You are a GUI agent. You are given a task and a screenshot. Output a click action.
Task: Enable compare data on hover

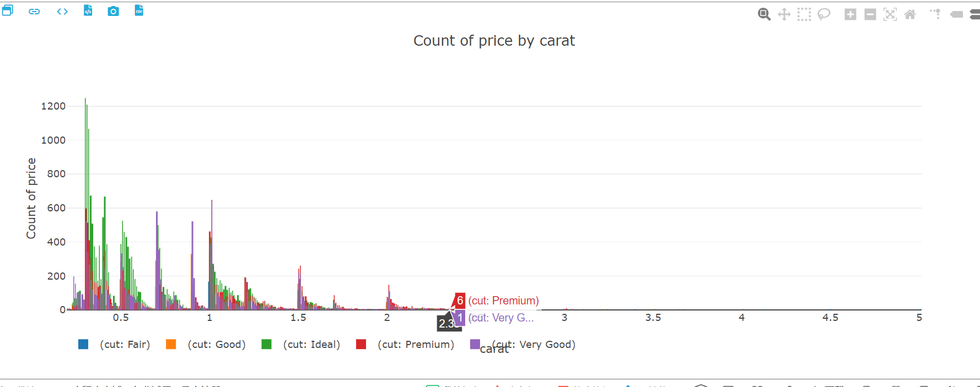pos(974,14)
